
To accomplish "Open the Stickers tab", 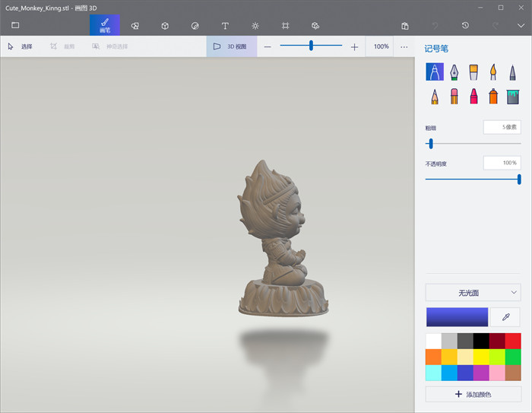I will (195, 26).
